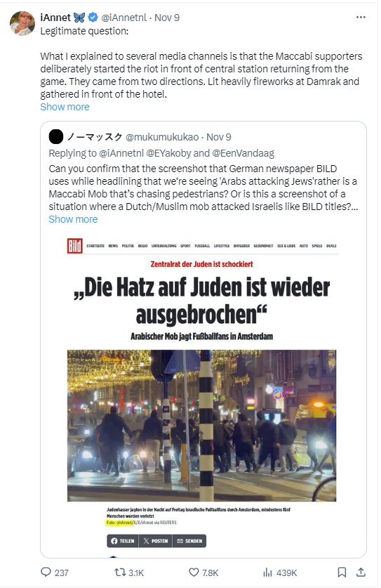The width and height of the screenshot is (381, 588).
Task: Bookmark this tweet
Action: pos(342,572)
